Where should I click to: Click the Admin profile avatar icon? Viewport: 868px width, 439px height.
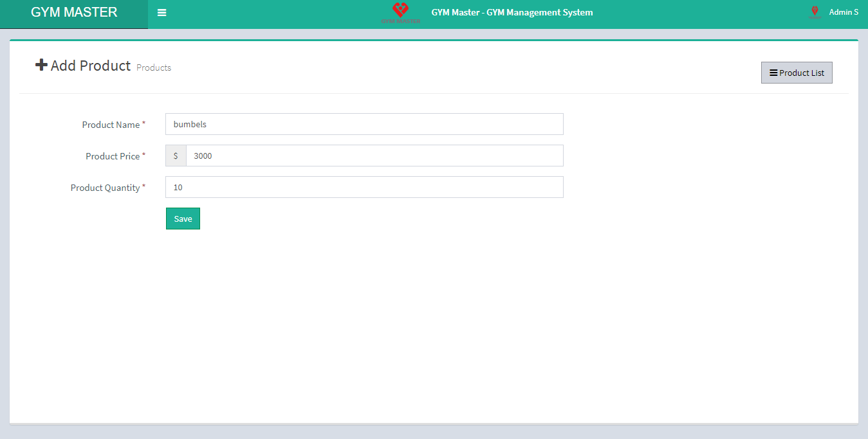[815, 12]
